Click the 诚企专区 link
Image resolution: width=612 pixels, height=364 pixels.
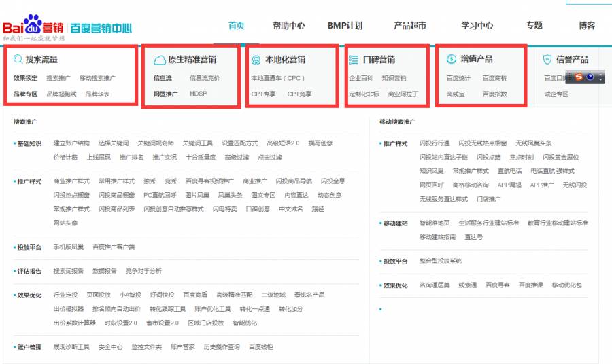[556, 94]
